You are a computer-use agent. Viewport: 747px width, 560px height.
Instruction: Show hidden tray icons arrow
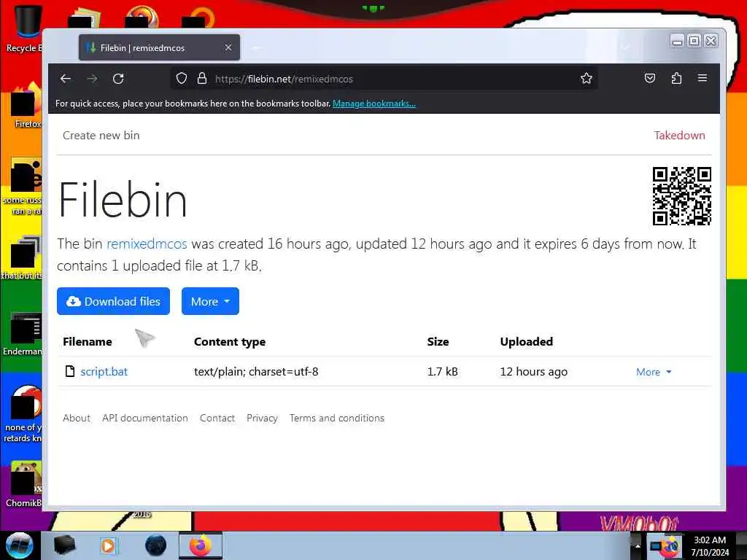tap(638, 545)
